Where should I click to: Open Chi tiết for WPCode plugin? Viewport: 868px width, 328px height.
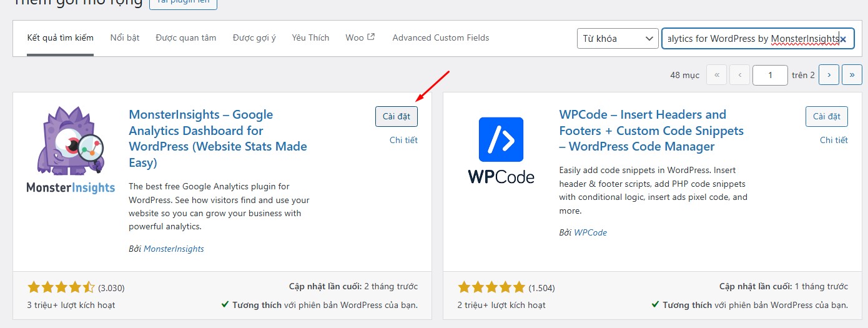[834, 140]
